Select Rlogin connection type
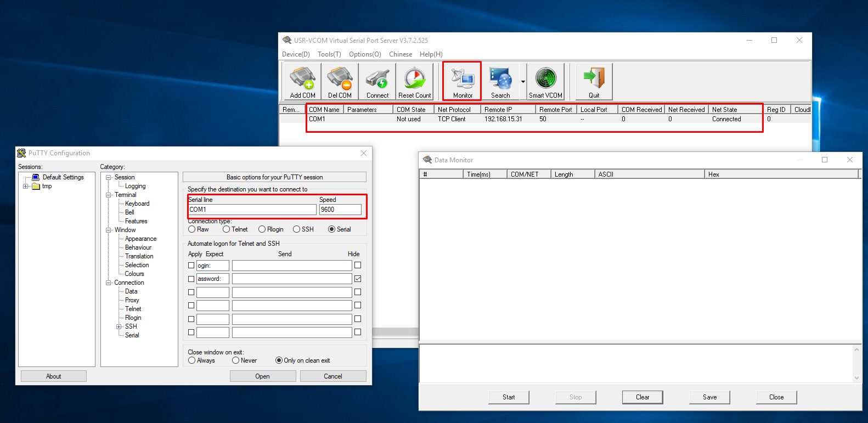This screenshot has width=868, height=423. 262,229
